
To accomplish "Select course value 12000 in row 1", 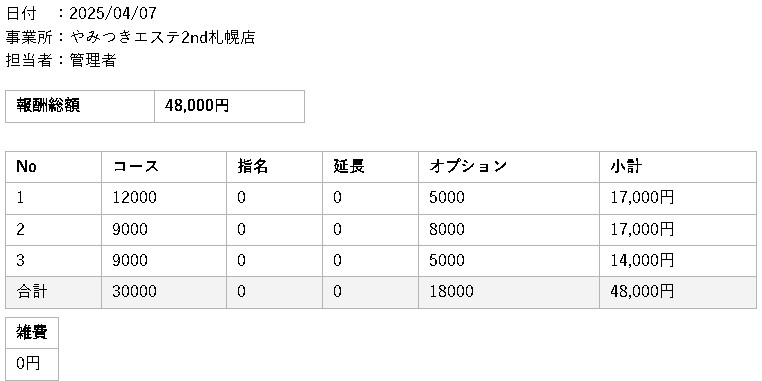I will (135, 198).
